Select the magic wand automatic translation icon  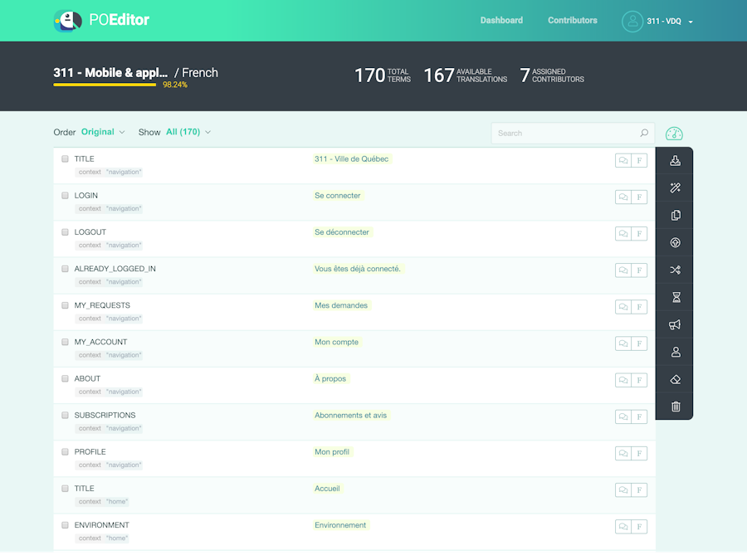(675, 187)
